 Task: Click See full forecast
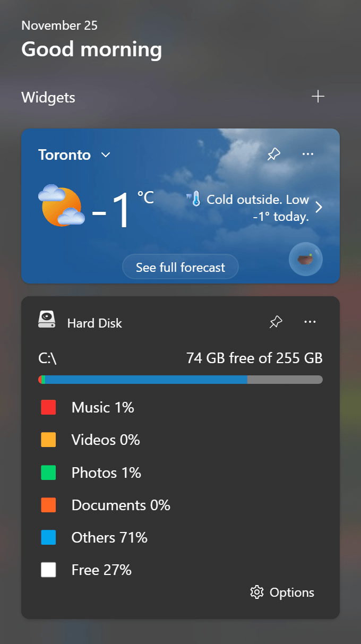180,267
